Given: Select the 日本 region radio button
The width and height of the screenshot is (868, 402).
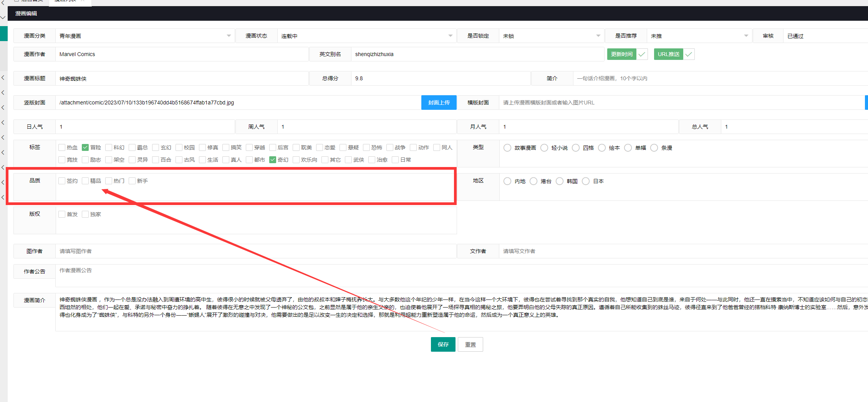Looking at the screenshot, I should [x=586, y=181].
